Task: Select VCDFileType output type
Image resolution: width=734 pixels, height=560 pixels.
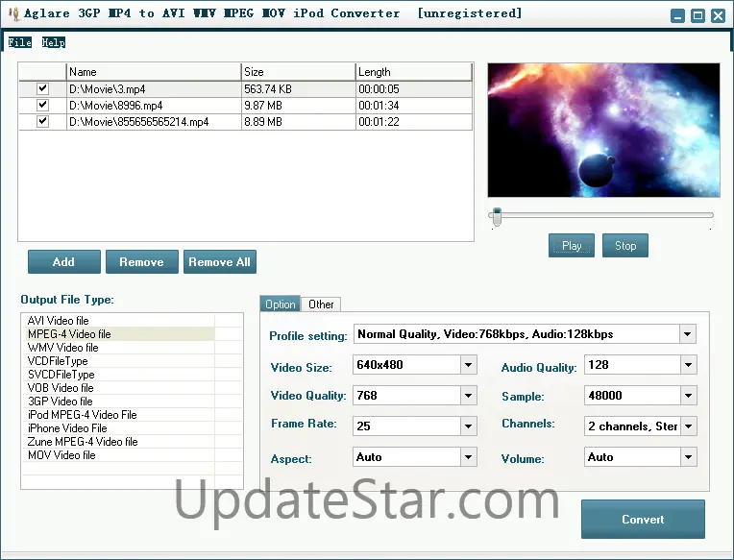Action: [118, 361]
